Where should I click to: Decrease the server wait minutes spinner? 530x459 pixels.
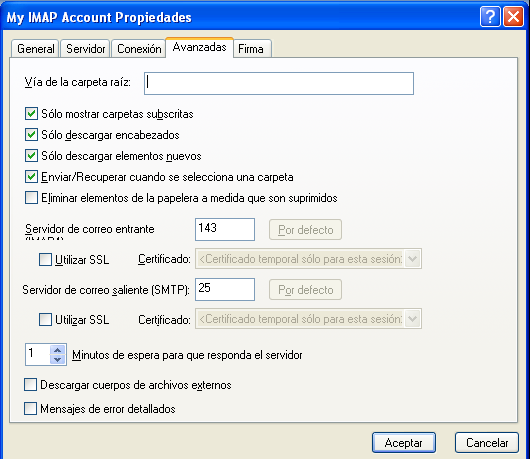[x=57, y=359]
